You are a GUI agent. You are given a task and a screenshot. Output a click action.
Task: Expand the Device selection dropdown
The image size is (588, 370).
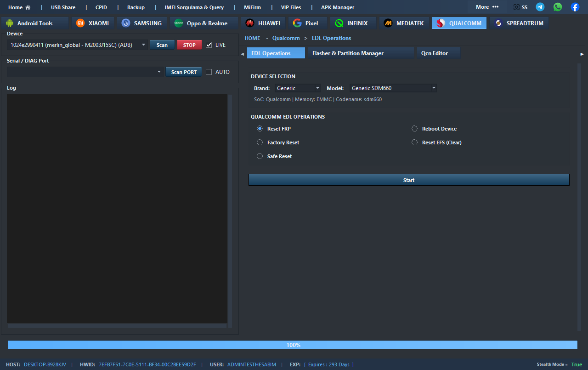78,45
